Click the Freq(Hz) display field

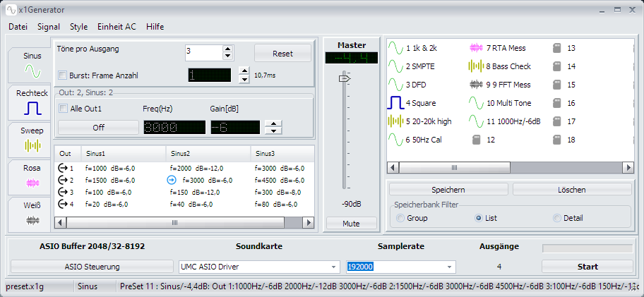tap(175, 127)
